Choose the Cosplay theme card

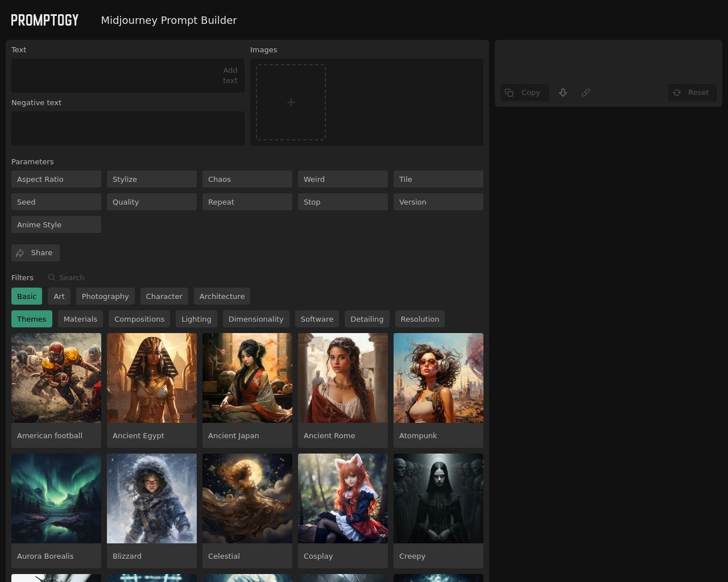coord(343,511)
